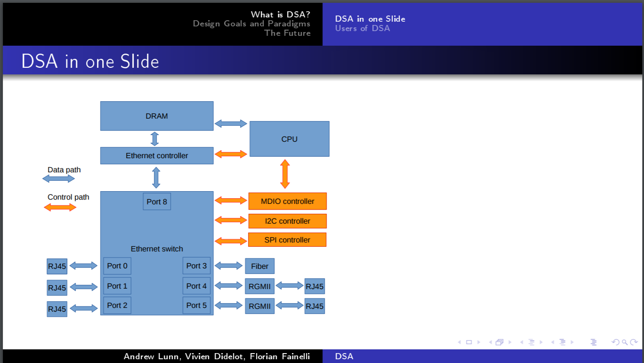The height and width of the screenshot is (363, 644).
Task: Click the blue Data path legend arrow
Action: [59, 178]
